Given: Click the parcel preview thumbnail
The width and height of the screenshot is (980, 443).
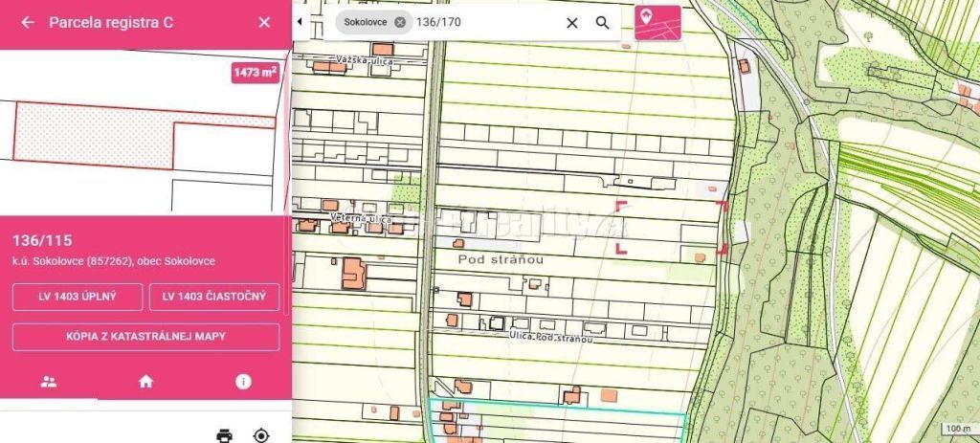Looking at the screenshot, I should tap(145, 132).
